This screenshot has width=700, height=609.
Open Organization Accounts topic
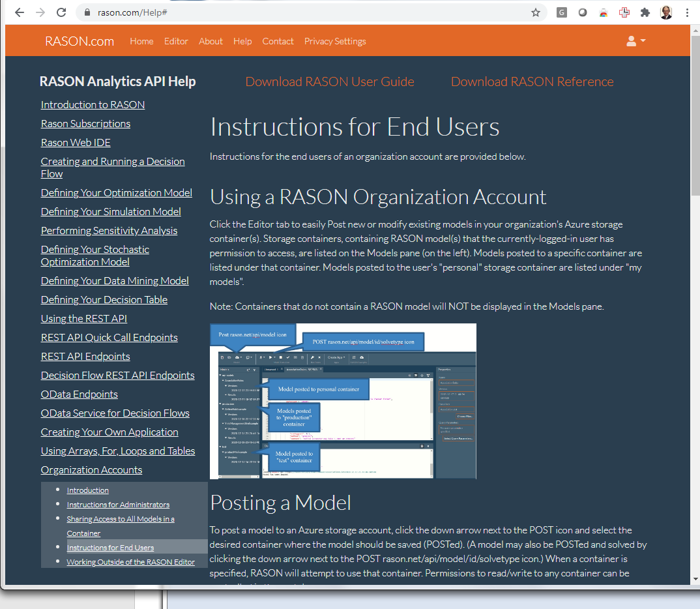[91, 469]
